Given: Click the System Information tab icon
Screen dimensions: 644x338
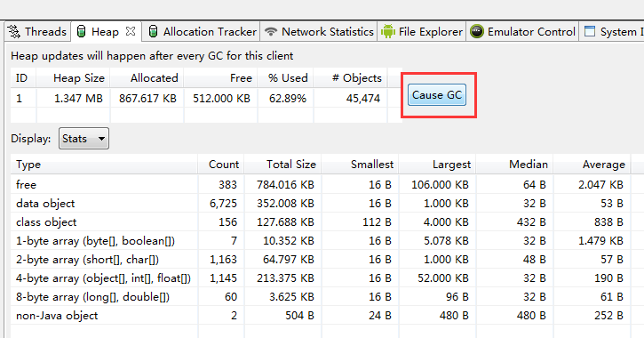Looking at the screenshot, I should coord(590,31).
